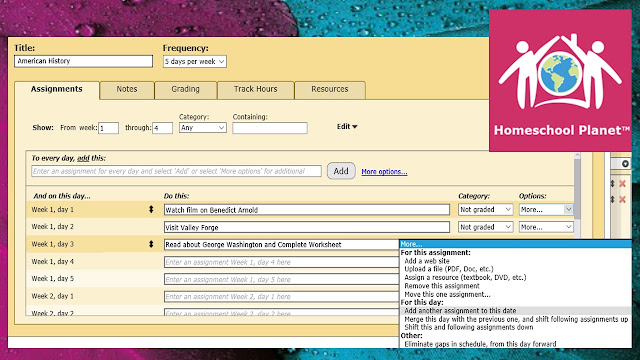The image size is (640, 360).
Task: Select the highlighted More... menu entry
Action: point(515,244)
